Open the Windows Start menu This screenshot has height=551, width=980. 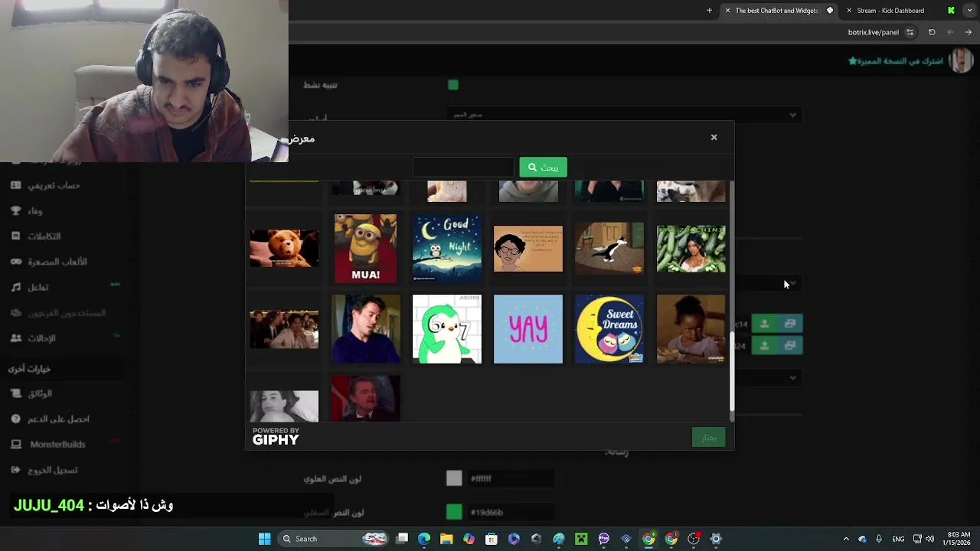click(264, 539)
